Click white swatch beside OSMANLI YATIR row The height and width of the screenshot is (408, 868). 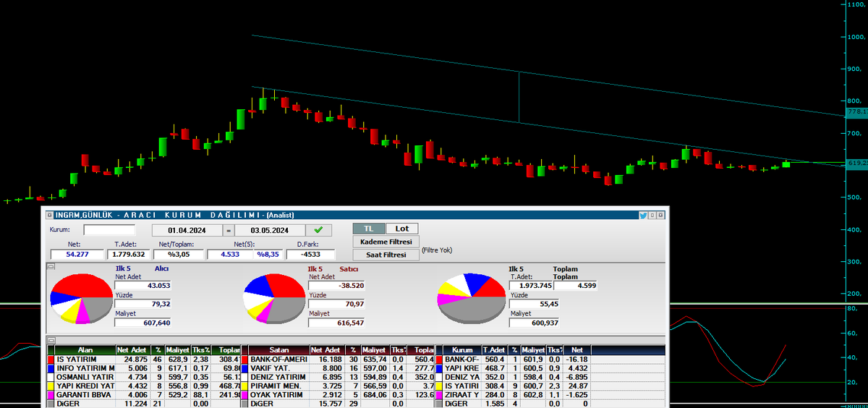(x=50, y=377)
